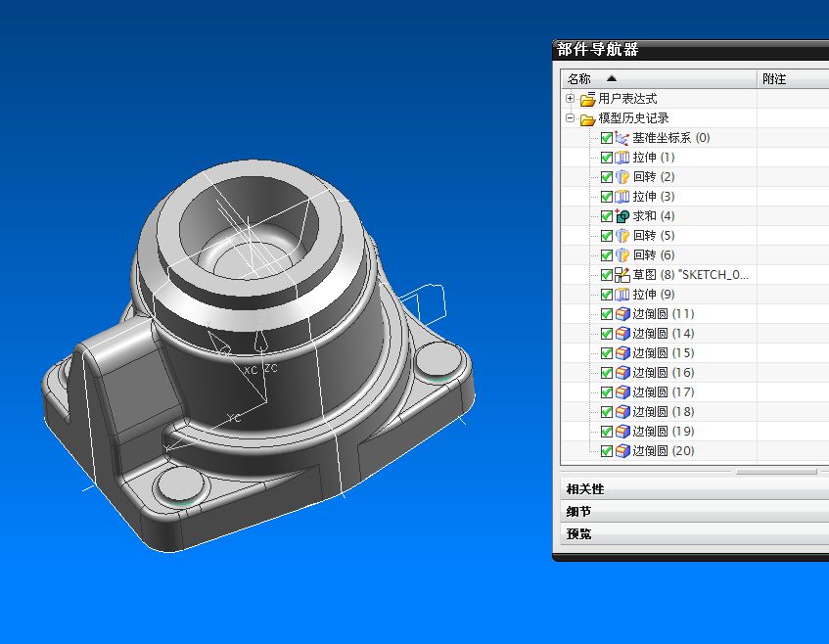Screen dimensions: 829x644
Task: Click the 拉伸 (9) extrude icon
Action: 622,295
